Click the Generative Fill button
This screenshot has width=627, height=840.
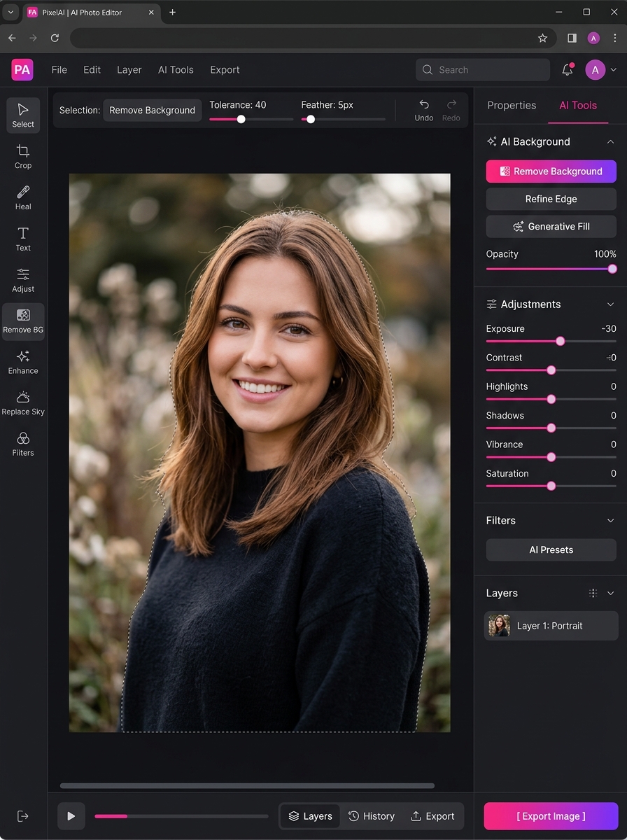tap(551, 227)
